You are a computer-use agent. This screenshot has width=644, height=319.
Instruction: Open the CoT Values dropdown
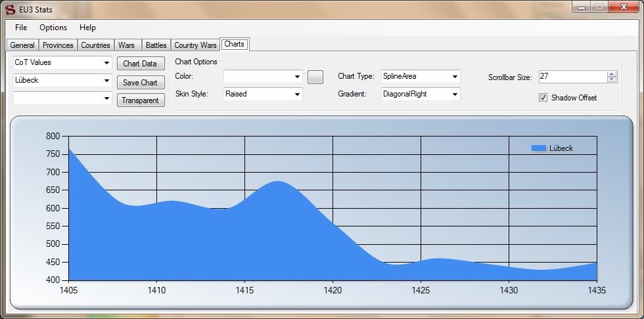click(x=107, y=63)
